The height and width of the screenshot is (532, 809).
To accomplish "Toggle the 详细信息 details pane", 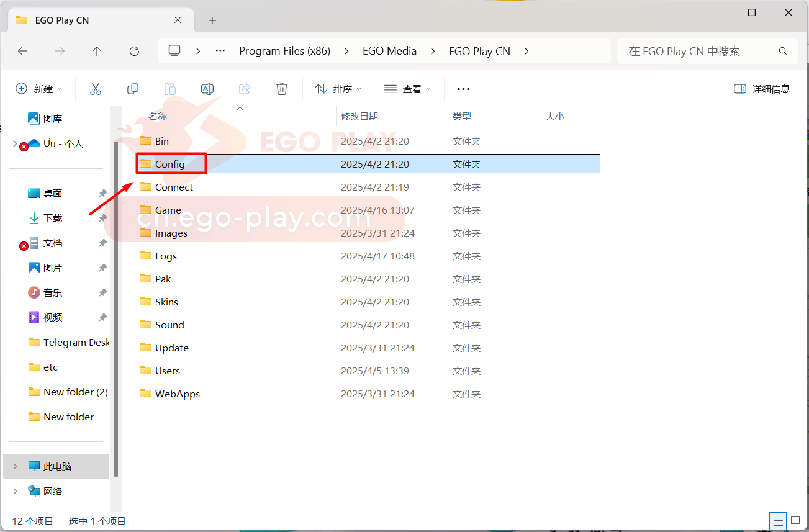I will click(762, 89).
